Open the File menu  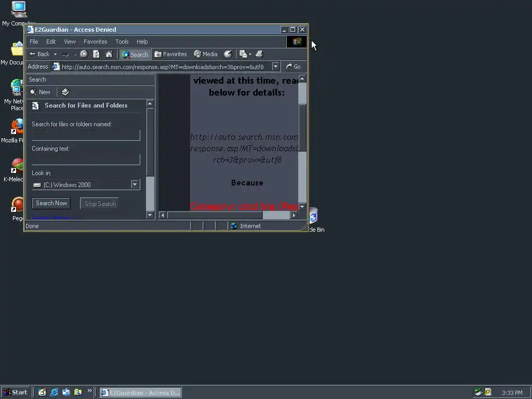[34, 42]
